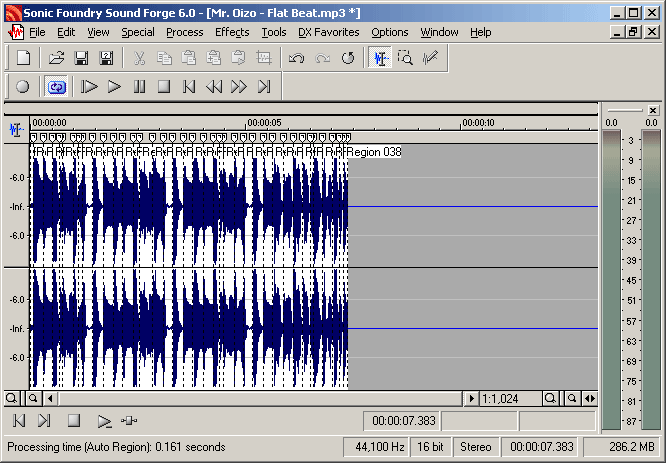Click selection position field 00:00:07.383

click(x=402, y=421)
